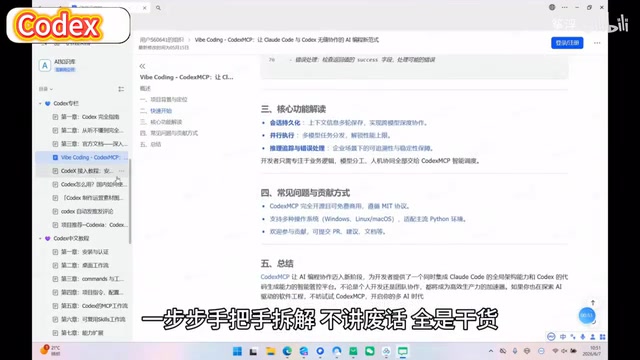The width and height of the screenshot is (640, 360).
Task: Click the IME 中 language indicator
Action: [x=563, y=337]
